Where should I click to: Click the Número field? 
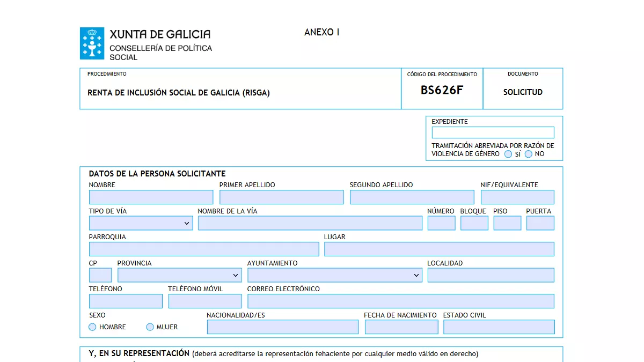tap(441, 223)
